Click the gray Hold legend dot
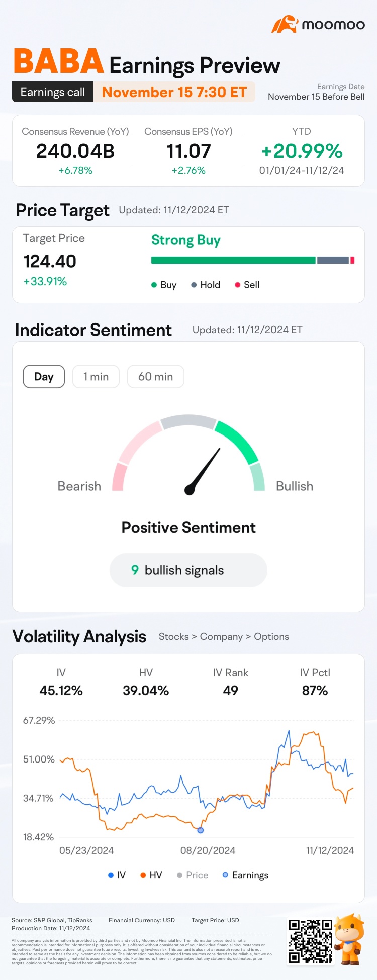Image resolution: width=377 pixels, height=980 pixels. tap(194, 285)
